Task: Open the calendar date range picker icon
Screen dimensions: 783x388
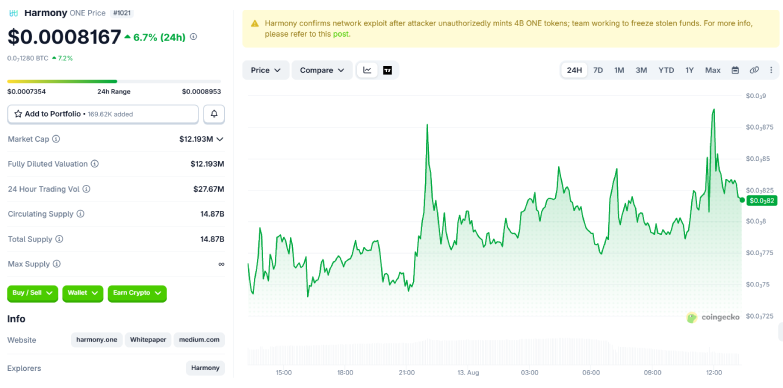Action: pos(735,70)
